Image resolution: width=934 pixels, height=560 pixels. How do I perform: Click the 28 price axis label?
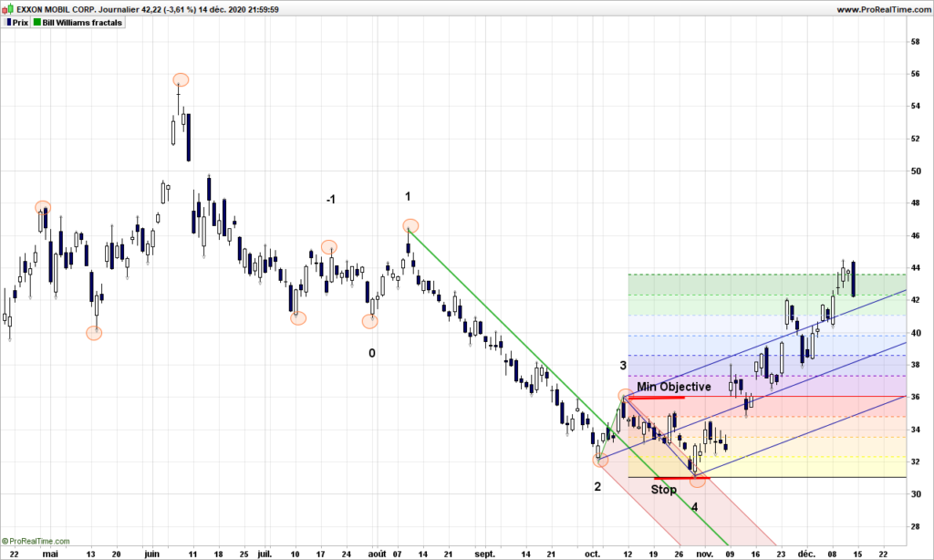pos(915,526)
